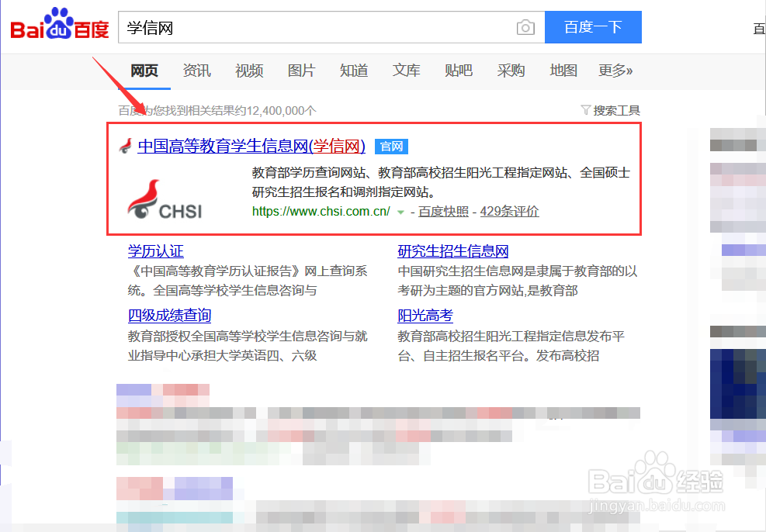Click description 教育部高校招生阳光工程指定信息发布平

pos(511,336)
